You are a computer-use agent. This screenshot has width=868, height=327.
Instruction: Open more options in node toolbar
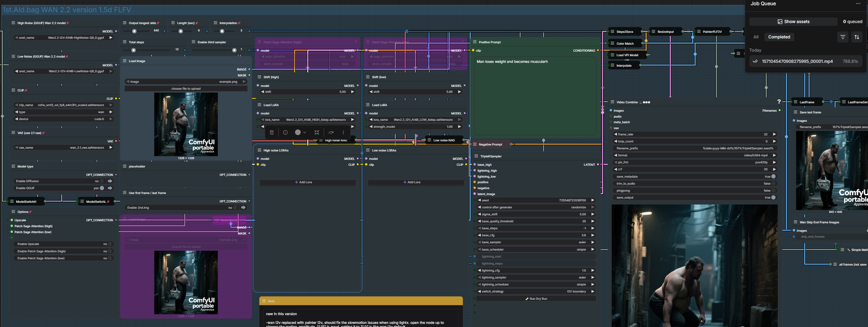(343, 133)
